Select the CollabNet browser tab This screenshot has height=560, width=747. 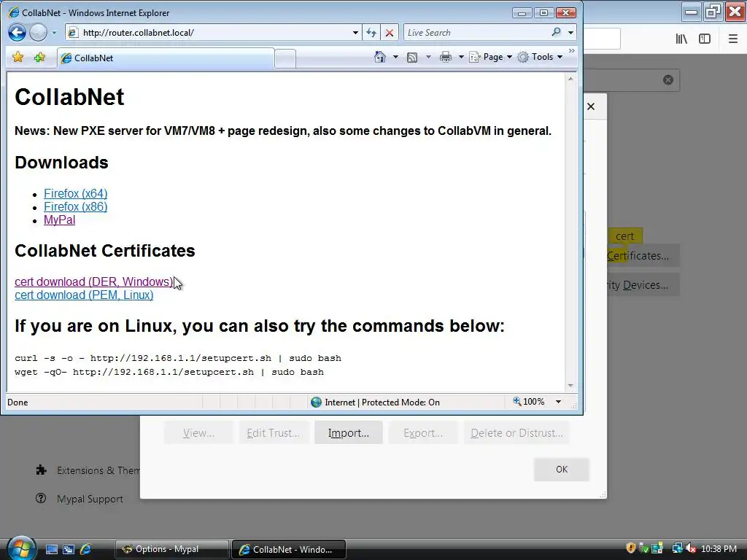tap(166, 58)
